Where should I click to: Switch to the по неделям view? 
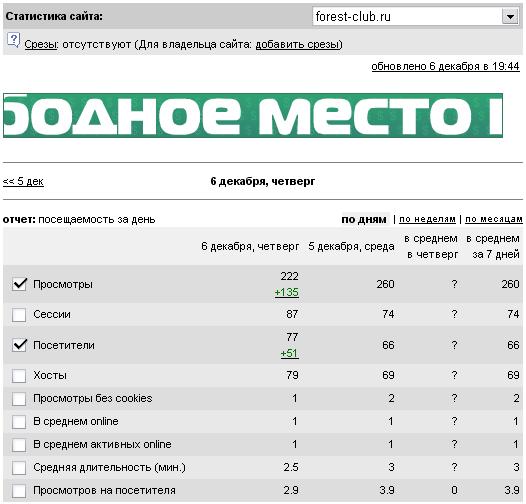click(x=427, y=219)
